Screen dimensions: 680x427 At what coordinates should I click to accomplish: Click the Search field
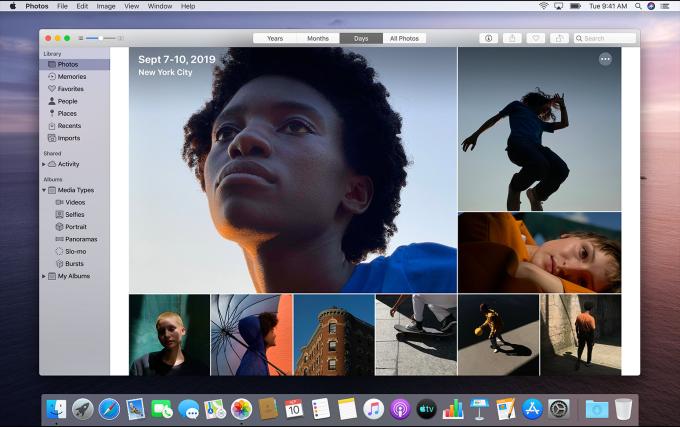click(605, 39)
